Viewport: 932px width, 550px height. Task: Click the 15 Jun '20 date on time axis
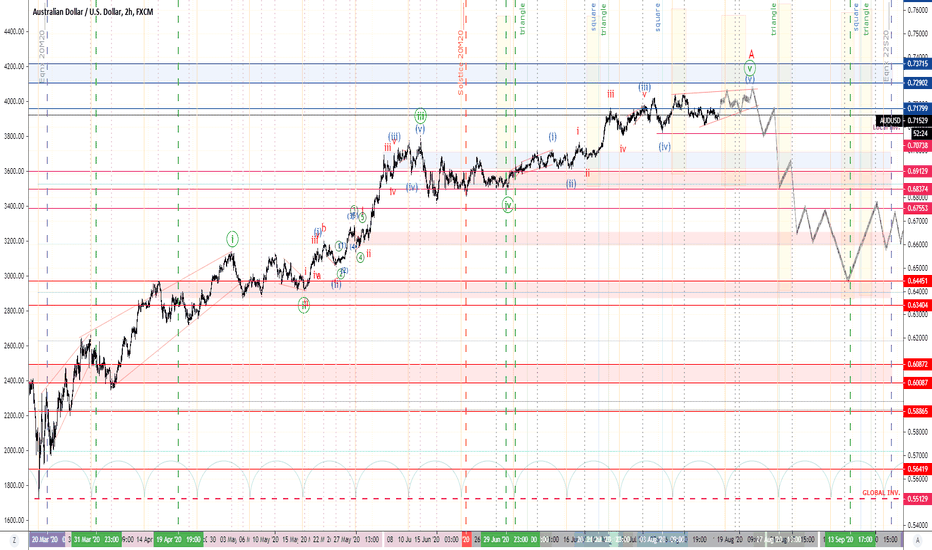click(426, 540)
